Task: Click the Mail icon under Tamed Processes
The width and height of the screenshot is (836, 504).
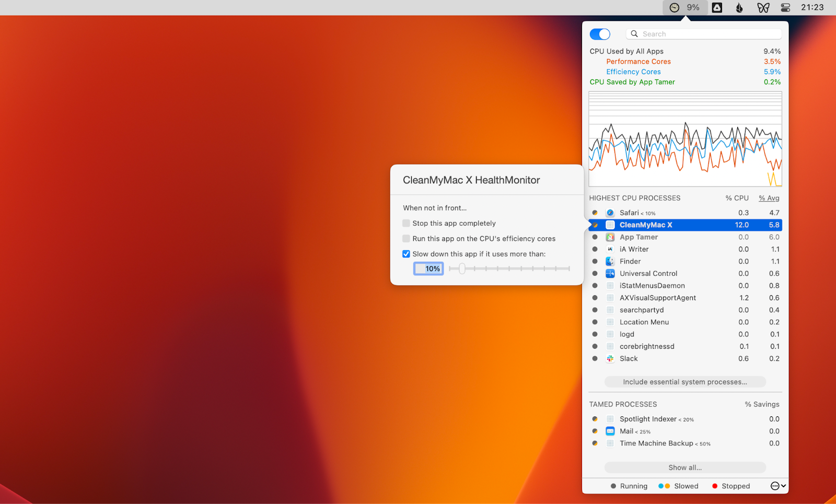Action: pos(610,431)
